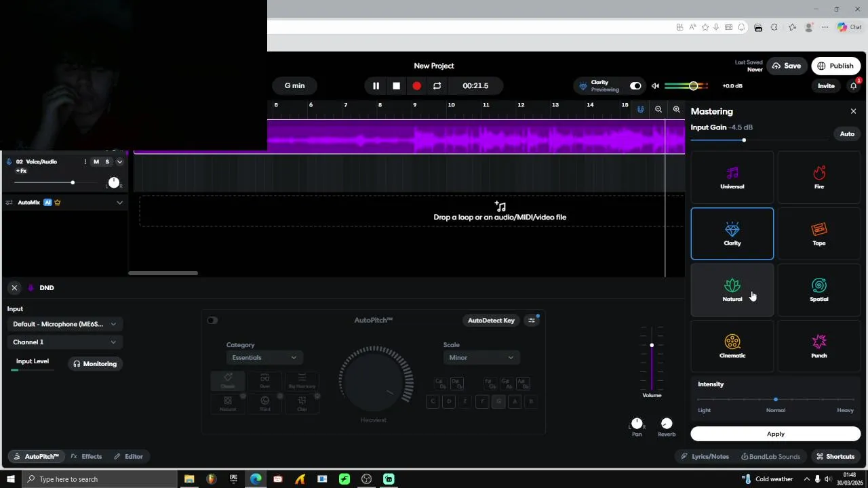868x488 pixels.
Task: Save the project
Action: pyautogui.click(x=787, y=66)
